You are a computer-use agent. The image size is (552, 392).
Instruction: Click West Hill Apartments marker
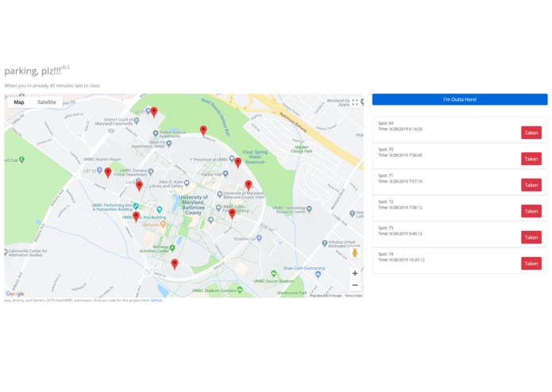pyautogui.click(x=169, y=144)
